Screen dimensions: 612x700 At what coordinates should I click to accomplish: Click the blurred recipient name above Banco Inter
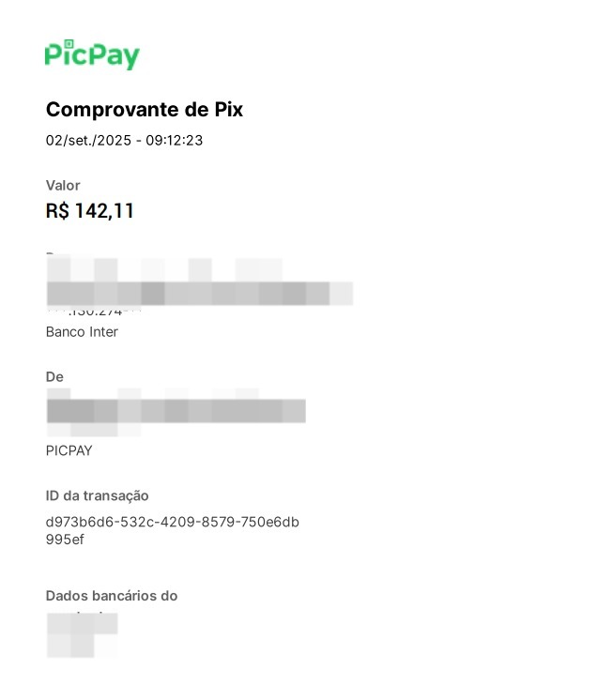[199, 293]
